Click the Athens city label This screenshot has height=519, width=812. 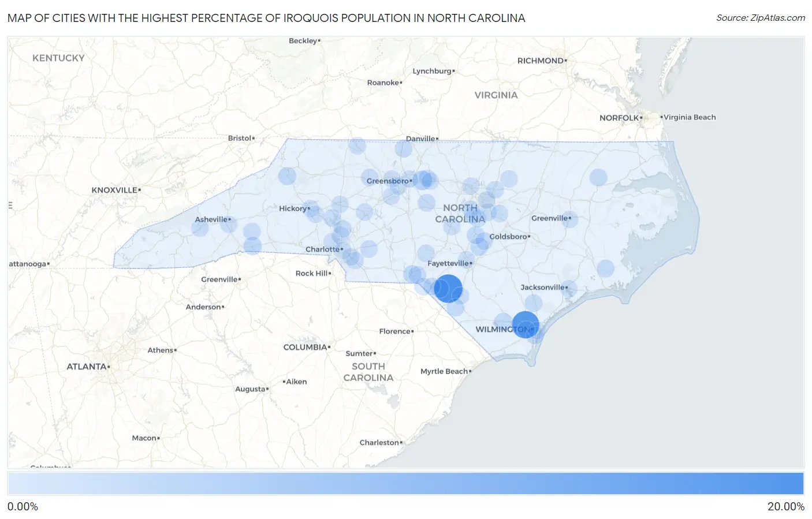tap(161, 350)
